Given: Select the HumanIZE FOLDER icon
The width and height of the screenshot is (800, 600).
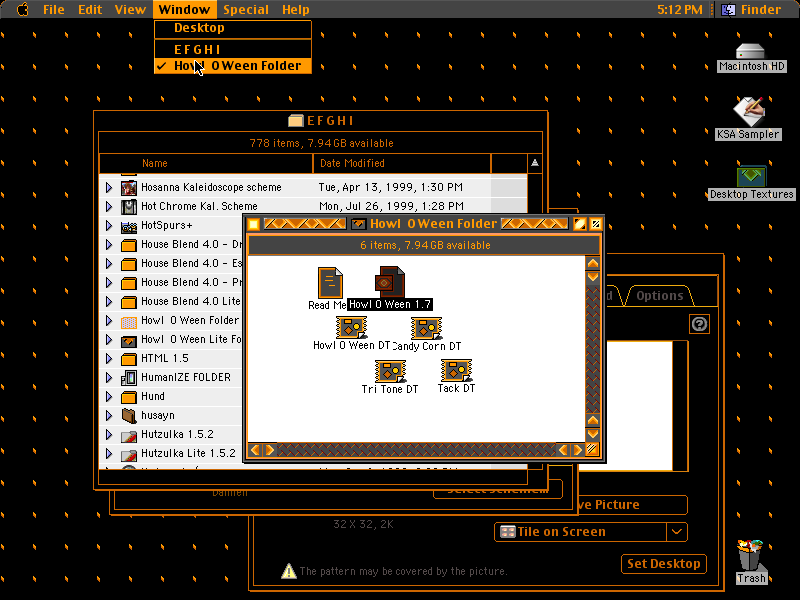Looking at the screenshot, I should 129,378.
